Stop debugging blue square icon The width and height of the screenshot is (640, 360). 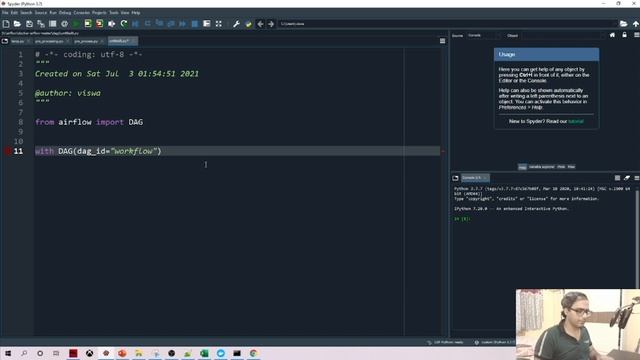tap(195, 24)
